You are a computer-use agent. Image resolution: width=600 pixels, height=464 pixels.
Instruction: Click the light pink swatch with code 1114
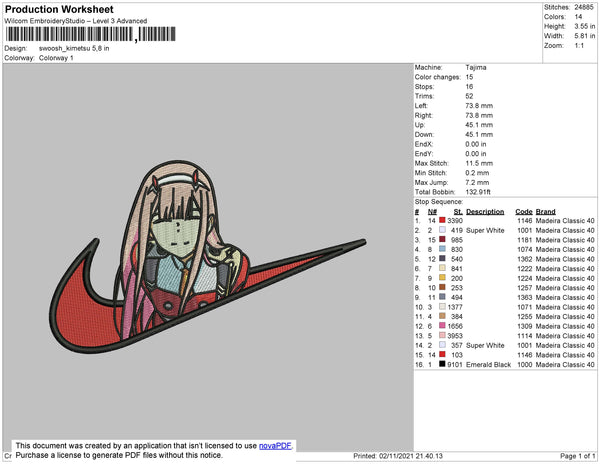pos(442,335)
